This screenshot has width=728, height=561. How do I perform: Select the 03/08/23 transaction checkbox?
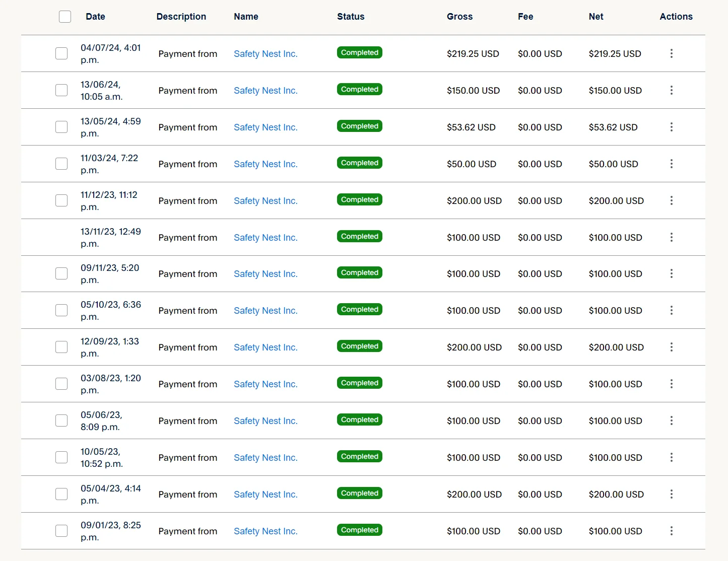(61, 384)
